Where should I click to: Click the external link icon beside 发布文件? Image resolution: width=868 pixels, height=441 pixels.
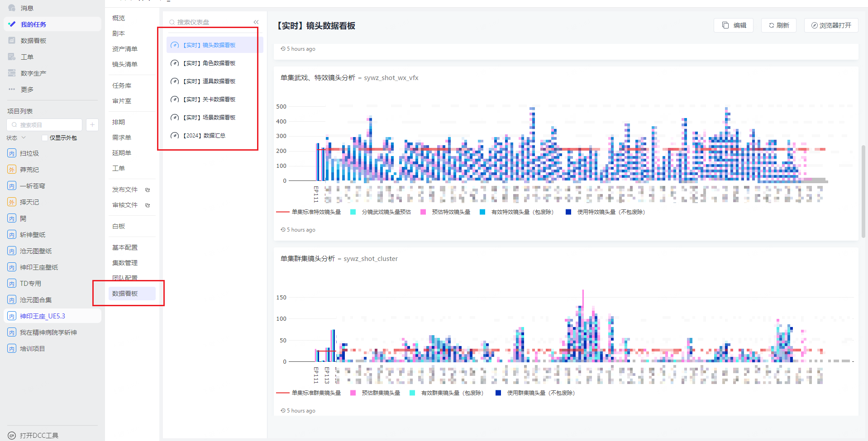tap(148, 190)
